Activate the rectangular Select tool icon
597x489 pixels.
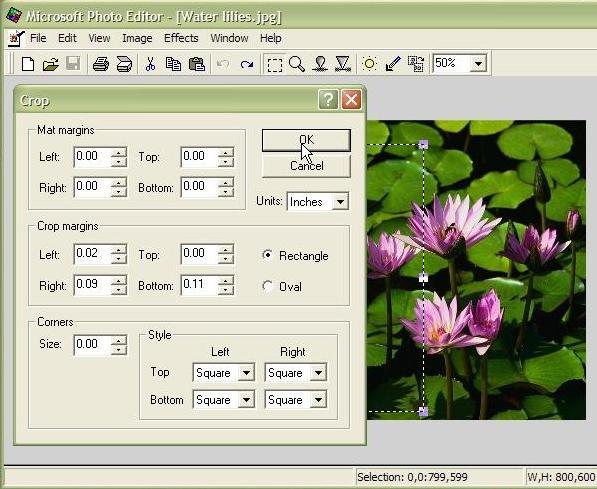point(275,64)
